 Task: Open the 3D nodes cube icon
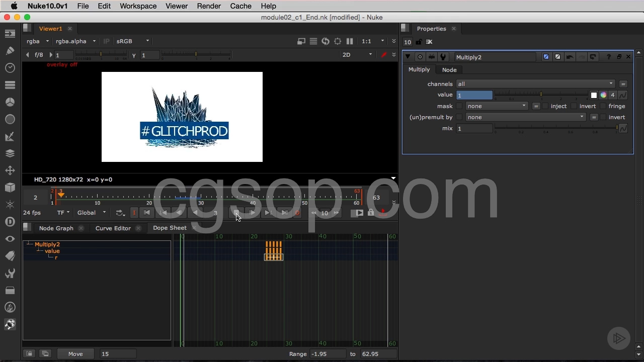click(10, 188)
